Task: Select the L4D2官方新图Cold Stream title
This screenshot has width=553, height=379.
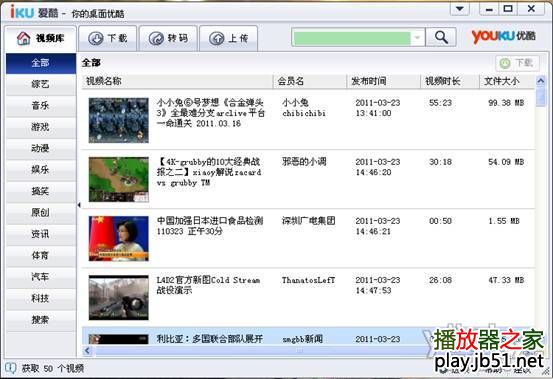Action: pyautogui.click(x=208, y=285)
